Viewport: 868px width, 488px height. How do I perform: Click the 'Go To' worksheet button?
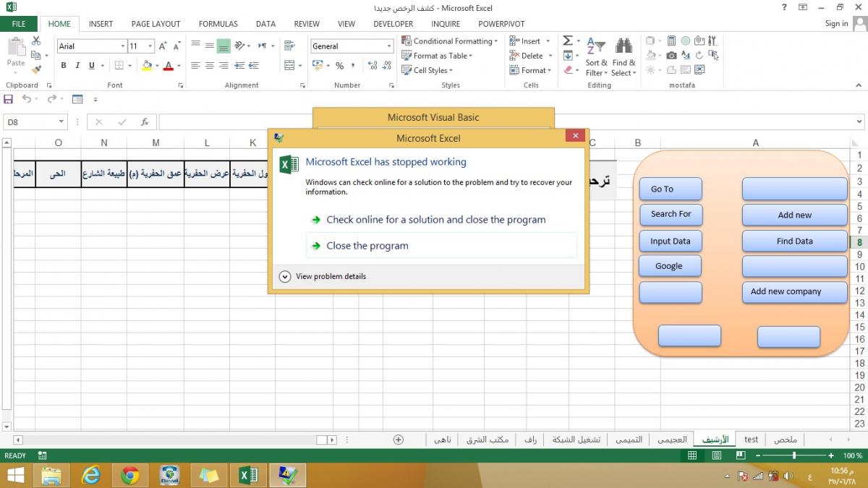[x=671, y=189]
